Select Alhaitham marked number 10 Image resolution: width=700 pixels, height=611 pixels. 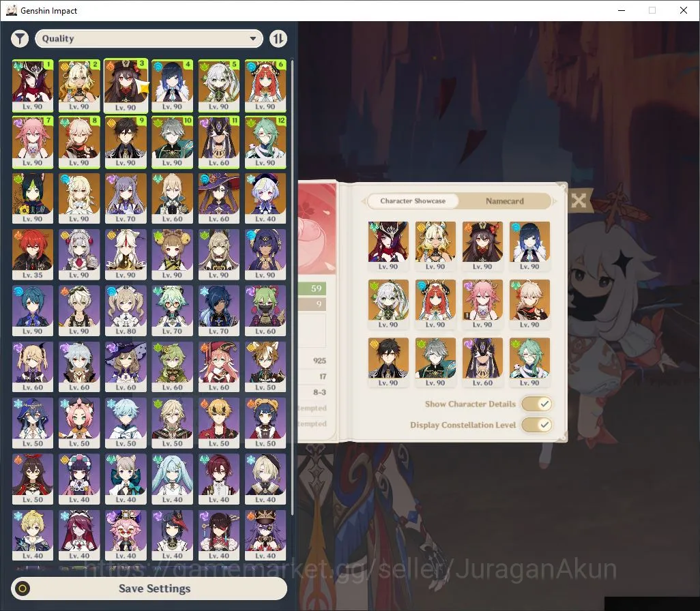pyautogui.click(x=173, y=142)
